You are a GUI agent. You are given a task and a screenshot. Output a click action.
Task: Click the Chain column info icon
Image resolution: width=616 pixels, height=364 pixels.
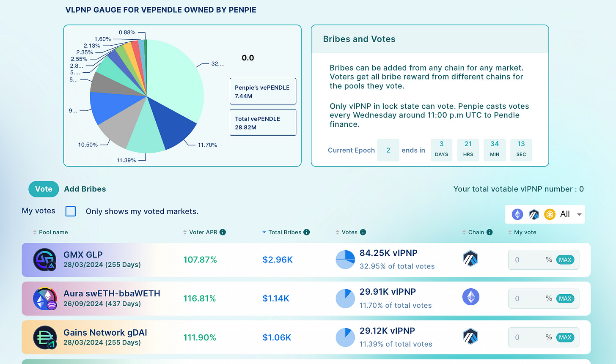[x=489, y=232]
